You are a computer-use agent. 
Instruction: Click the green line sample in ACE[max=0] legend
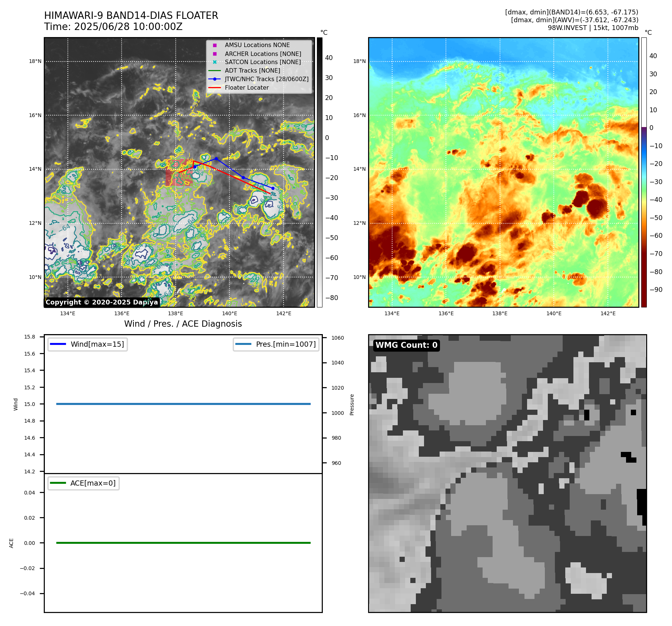point(58,483)
